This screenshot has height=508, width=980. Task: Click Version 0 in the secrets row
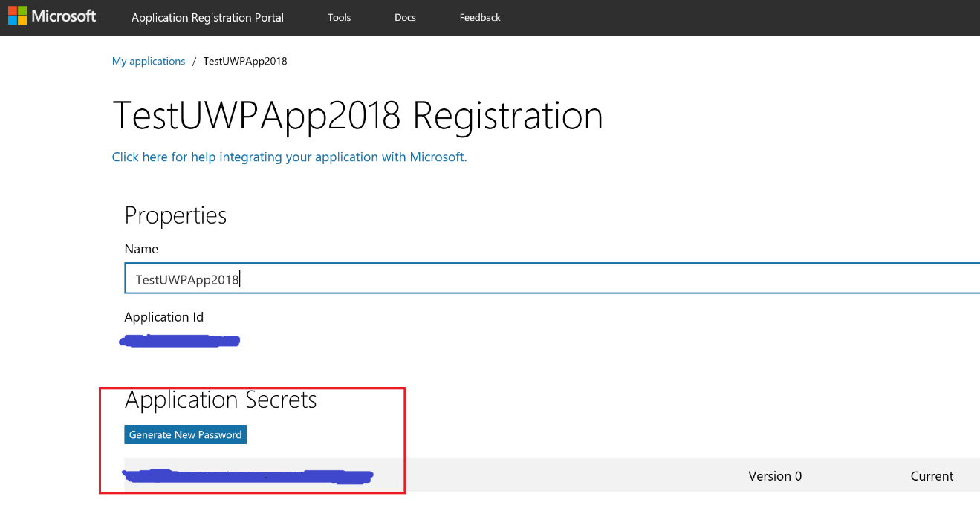(x=775, y=476)
